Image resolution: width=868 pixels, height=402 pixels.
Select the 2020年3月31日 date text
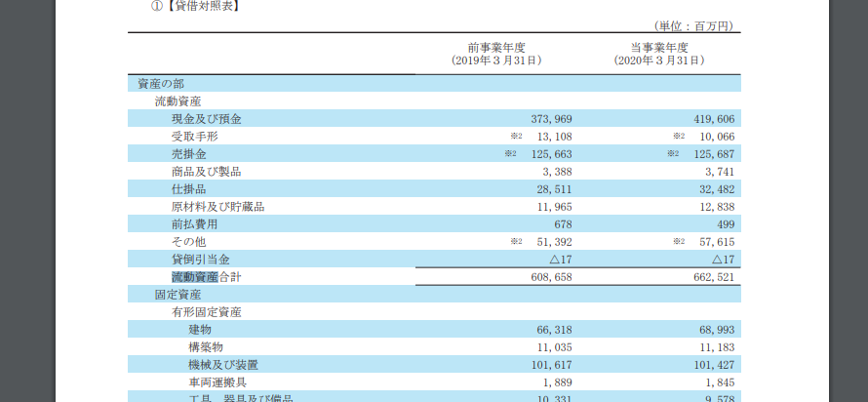coord(658,60)
